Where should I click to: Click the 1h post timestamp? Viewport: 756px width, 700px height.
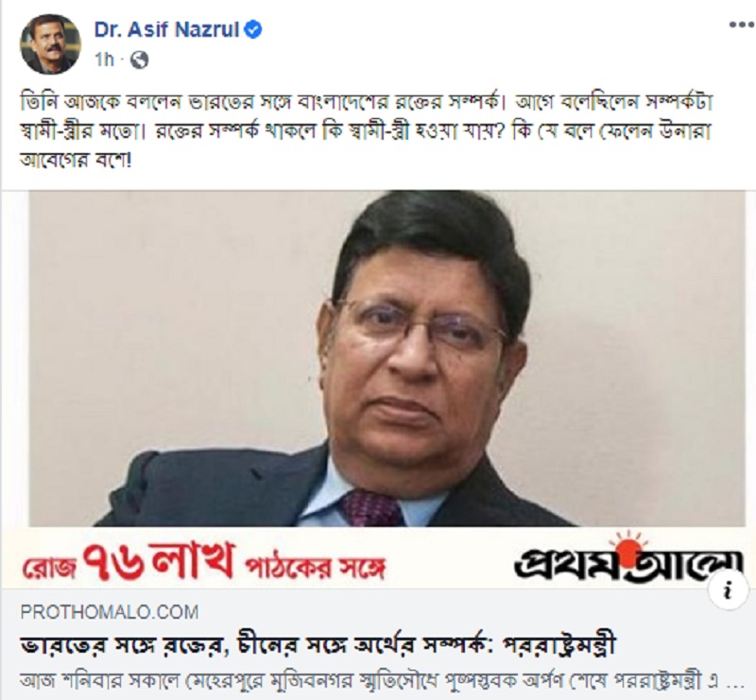pyautogui.click(x=105, y=60)
